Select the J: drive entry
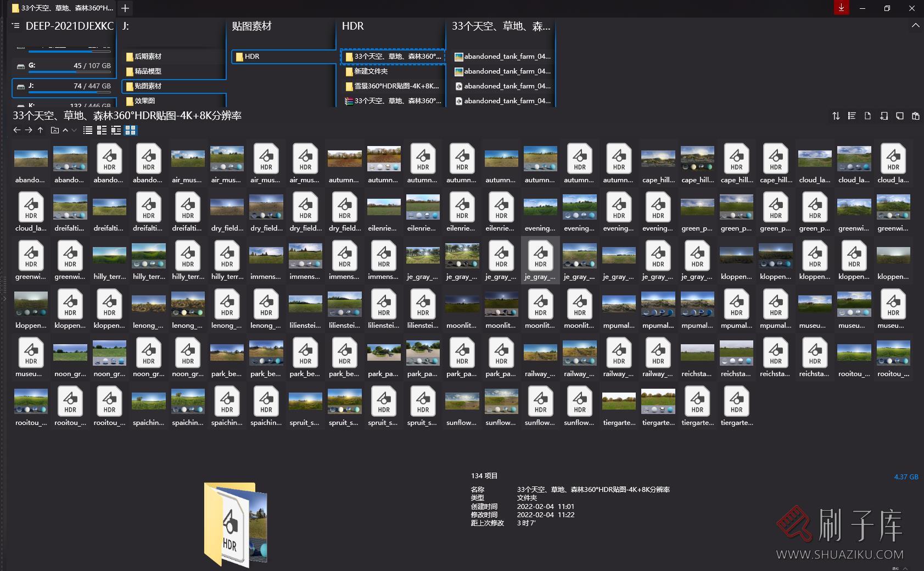Image resolution: width=924 pixels, height=571 pixels. [64, 86]
